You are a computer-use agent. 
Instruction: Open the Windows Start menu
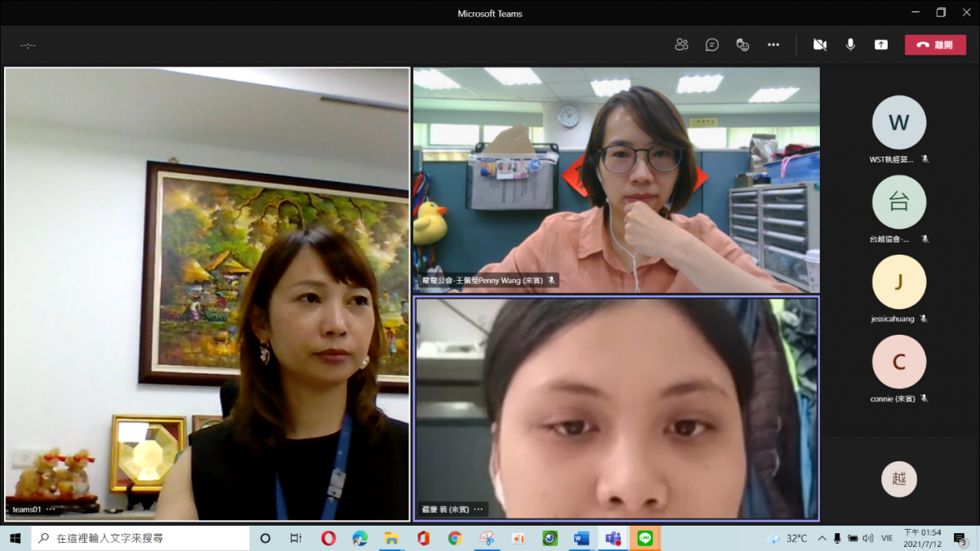point(15,538)
